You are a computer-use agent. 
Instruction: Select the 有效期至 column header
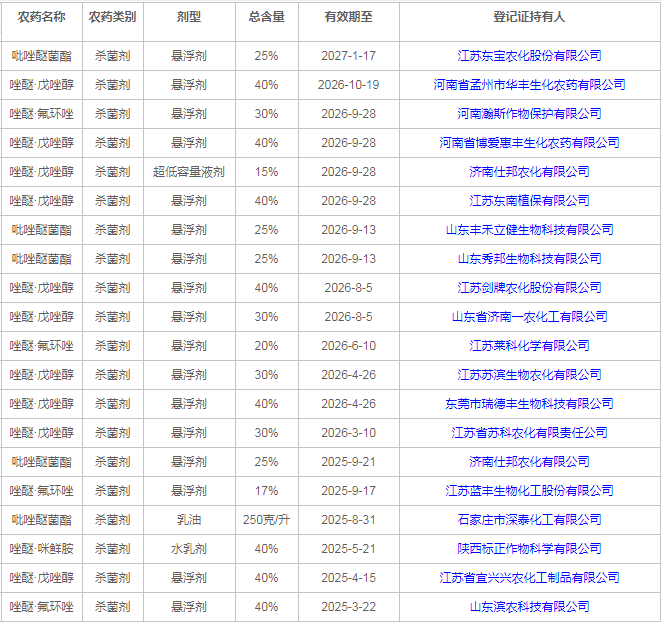pos(348,17)
